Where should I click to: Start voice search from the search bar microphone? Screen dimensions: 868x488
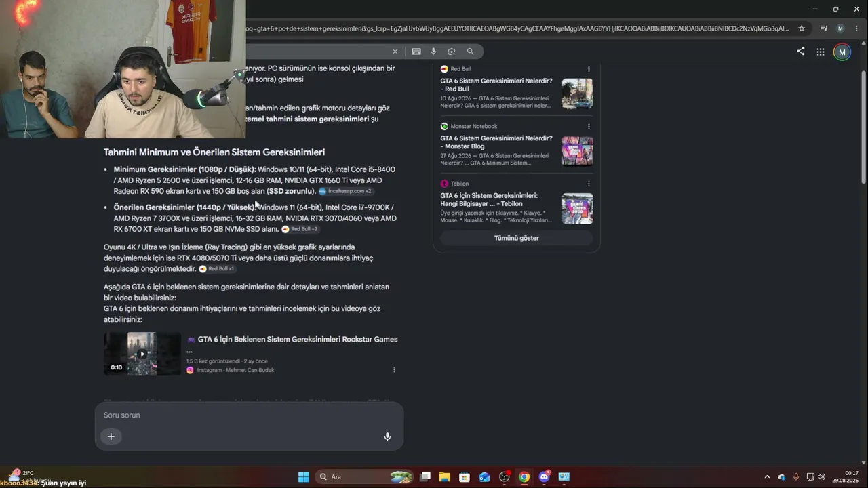pyautogui.click(x=433, y=52)
